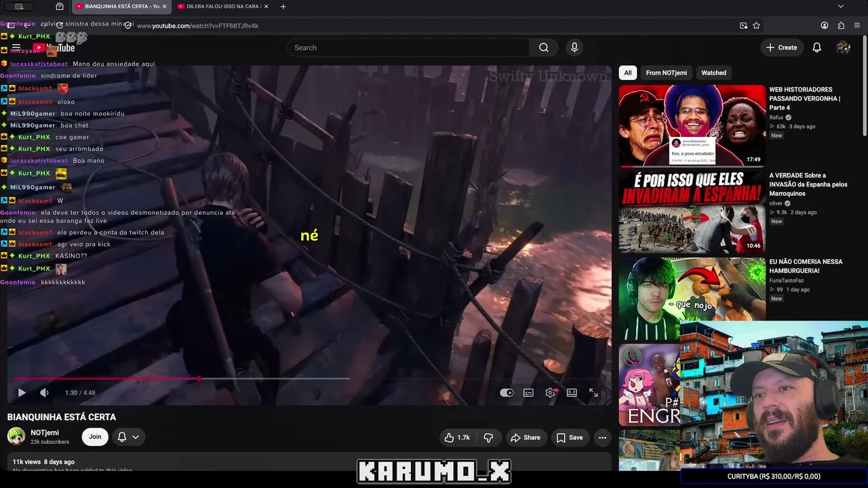
Task: Open a new browser tab
Action: click(x=283, y=7)
